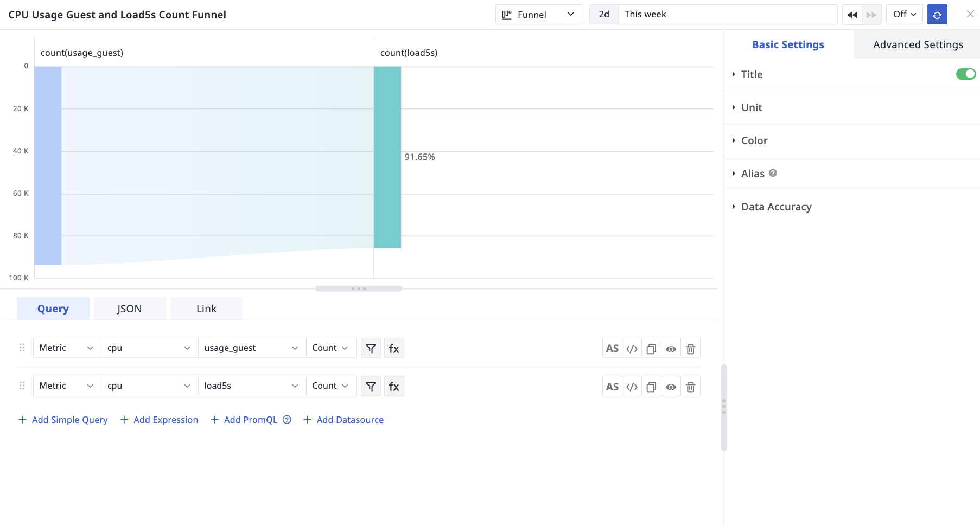
Task: Delete the usage_guest query row
Action: click(x=690, y=349)
